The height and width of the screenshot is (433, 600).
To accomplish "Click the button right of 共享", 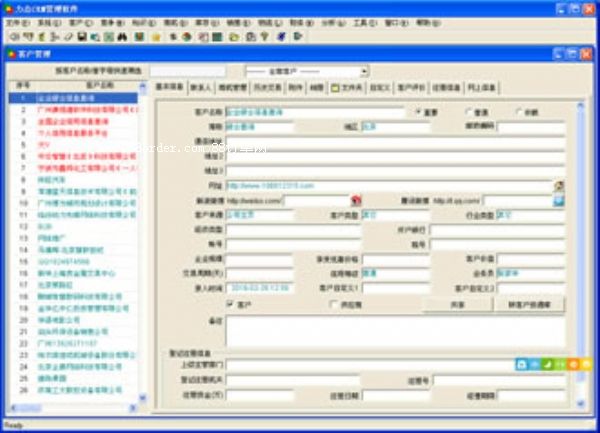I will click(531, 304).
